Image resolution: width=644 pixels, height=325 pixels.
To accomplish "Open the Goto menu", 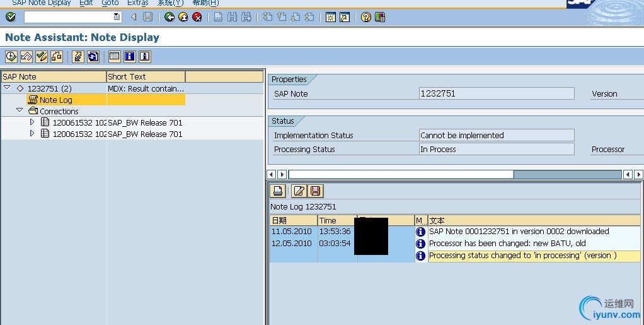I will pos(110,3).
